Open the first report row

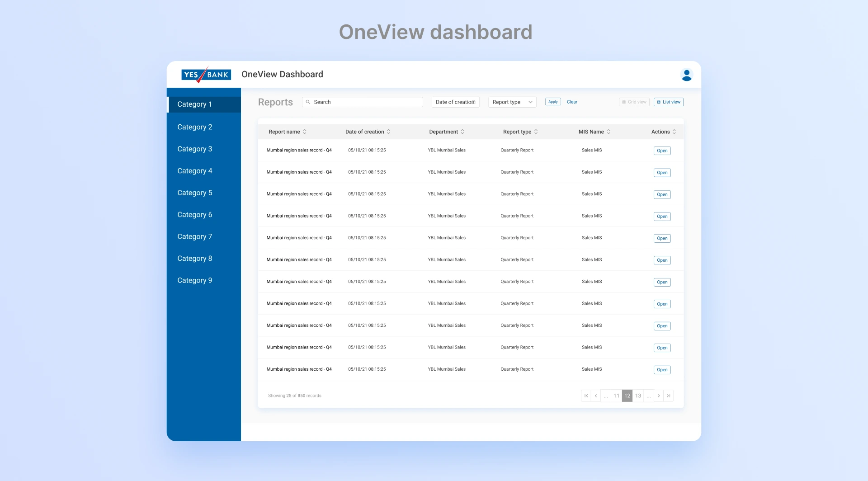[662, 151]
